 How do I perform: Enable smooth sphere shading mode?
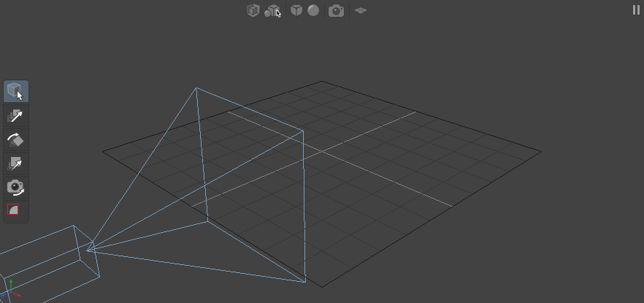click(x=313, y=10)
